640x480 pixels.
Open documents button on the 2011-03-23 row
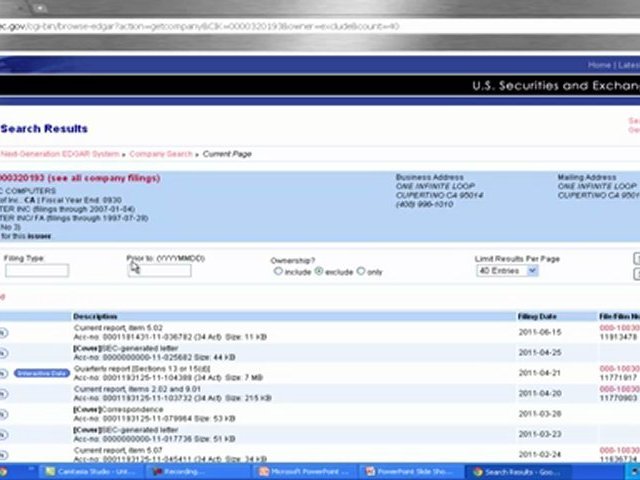coord(3,435)
